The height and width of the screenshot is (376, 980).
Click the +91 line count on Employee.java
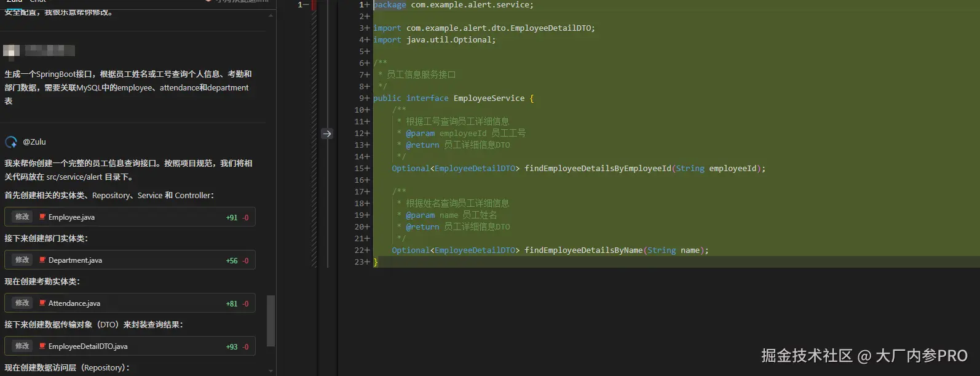point(232,217)
